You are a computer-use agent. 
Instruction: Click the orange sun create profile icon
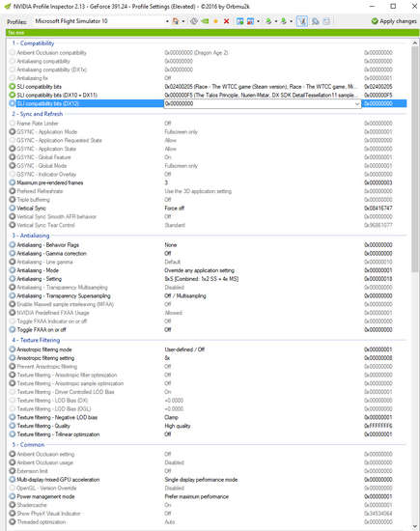(x=215, y=21)
